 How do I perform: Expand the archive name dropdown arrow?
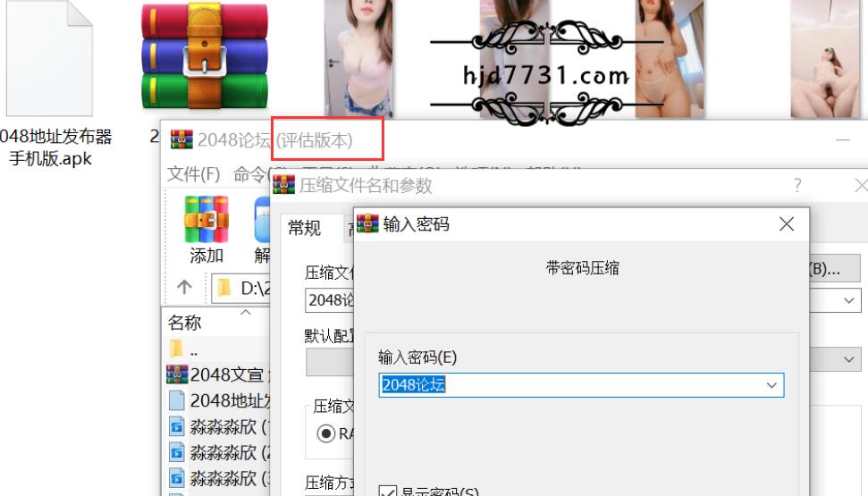pyautogui.click(x=848, y=301)
